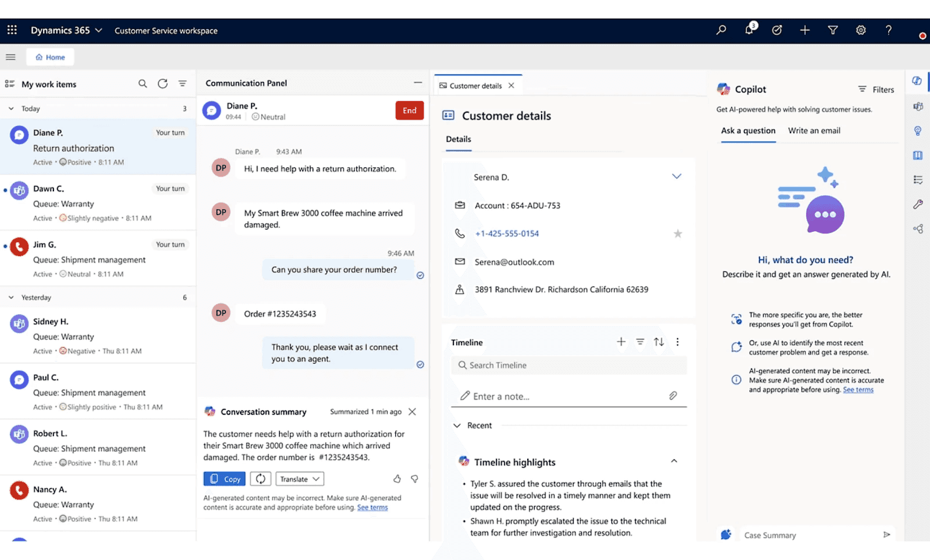Select the Knowledge search book icon

pyautogui.click(x=917, y=155)
